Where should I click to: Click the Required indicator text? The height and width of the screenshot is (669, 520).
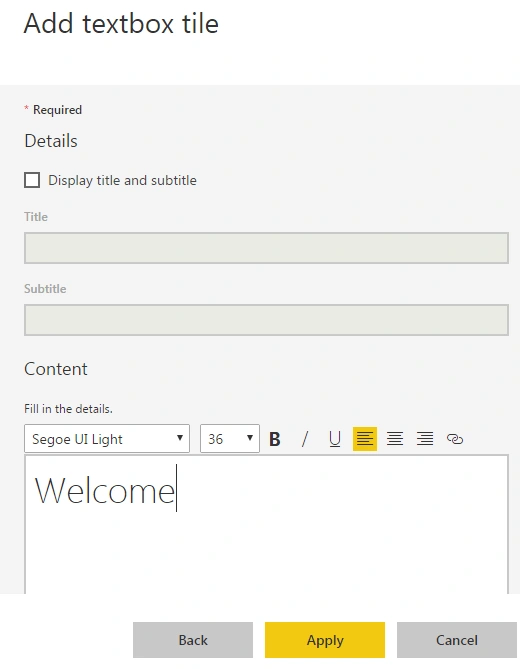pyautogui.click(x=57, y=110)
